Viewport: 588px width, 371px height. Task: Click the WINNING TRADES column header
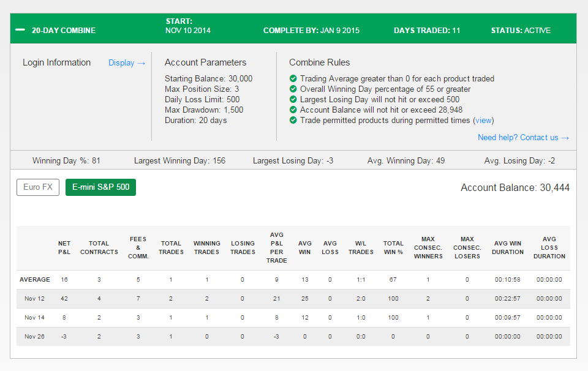[206, 248]
